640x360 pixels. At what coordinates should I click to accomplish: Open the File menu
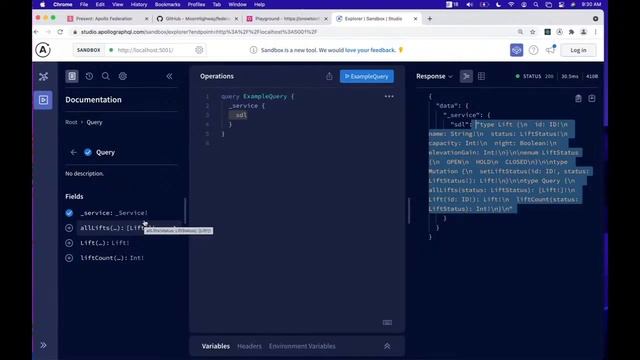pyautogui.click(x=84, y=4)
